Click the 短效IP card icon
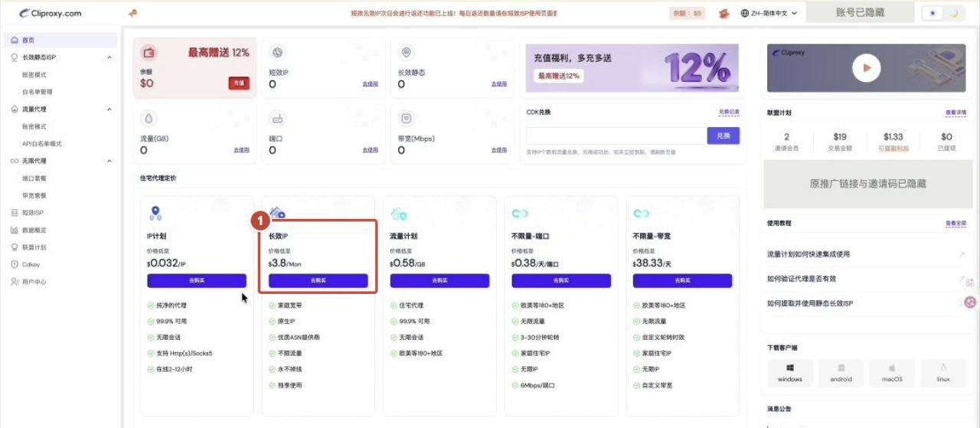The height and width of the screenshot is (428, 980). coord(278,53)
